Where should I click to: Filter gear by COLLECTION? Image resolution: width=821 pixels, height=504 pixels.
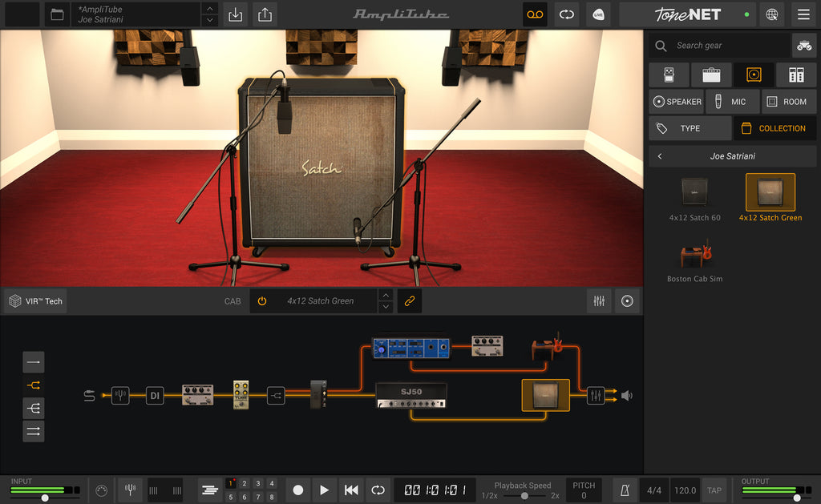[x=775, y=128]
